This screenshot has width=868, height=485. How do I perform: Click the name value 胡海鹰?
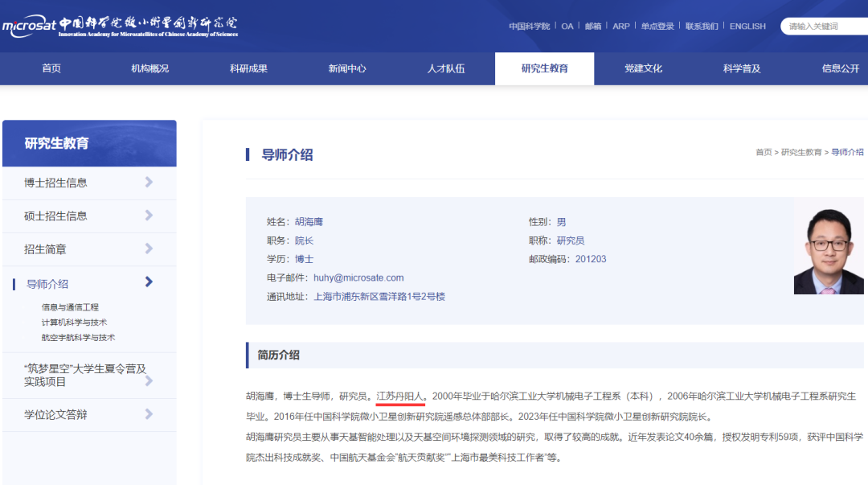point(309,222)
